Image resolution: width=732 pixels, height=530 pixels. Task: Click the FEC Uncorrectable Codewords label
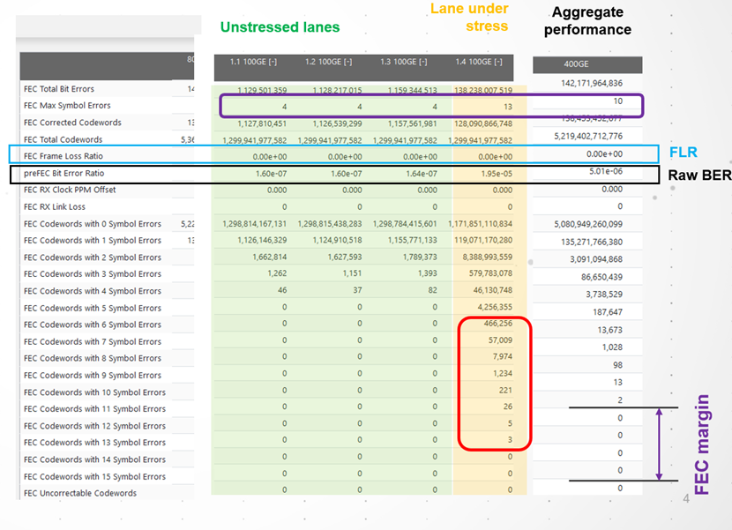[x=80, y=493]
